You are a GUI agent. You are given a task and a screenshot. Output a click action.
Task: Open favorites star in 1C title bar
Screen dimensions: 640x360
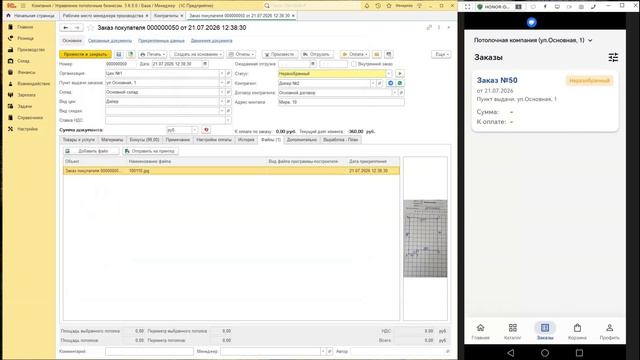[389, 6]
